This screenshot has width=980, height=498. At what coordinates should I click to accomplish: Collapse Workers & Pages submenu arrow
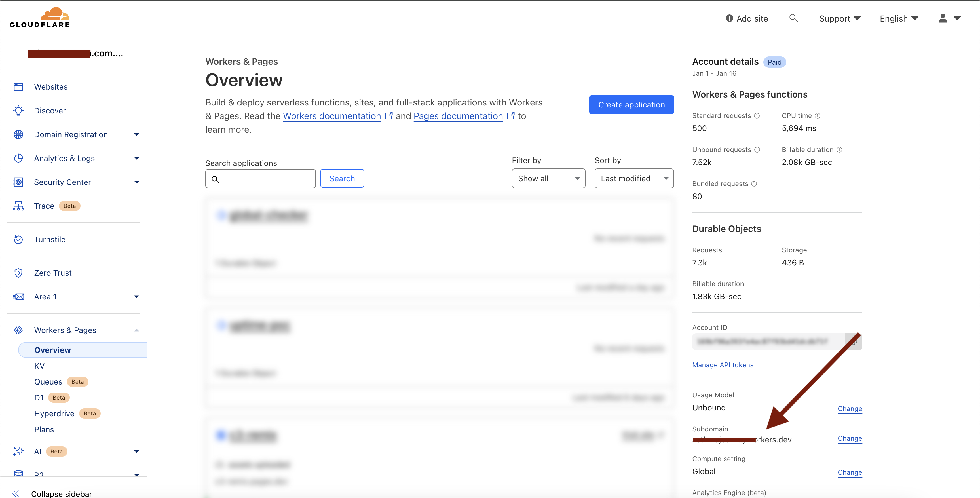pyautogui.click(x=137, y=330)
